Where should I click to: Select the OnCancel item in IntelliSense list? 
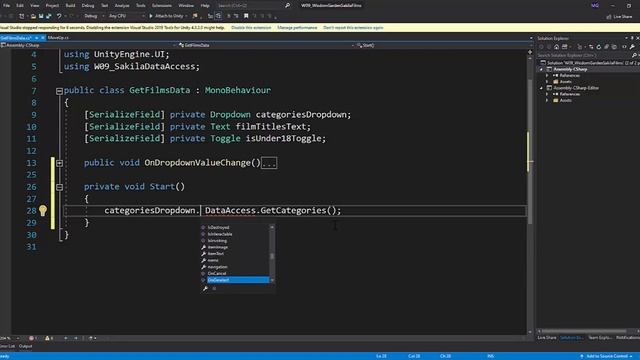pyautogui.click(x=217, y=273)
